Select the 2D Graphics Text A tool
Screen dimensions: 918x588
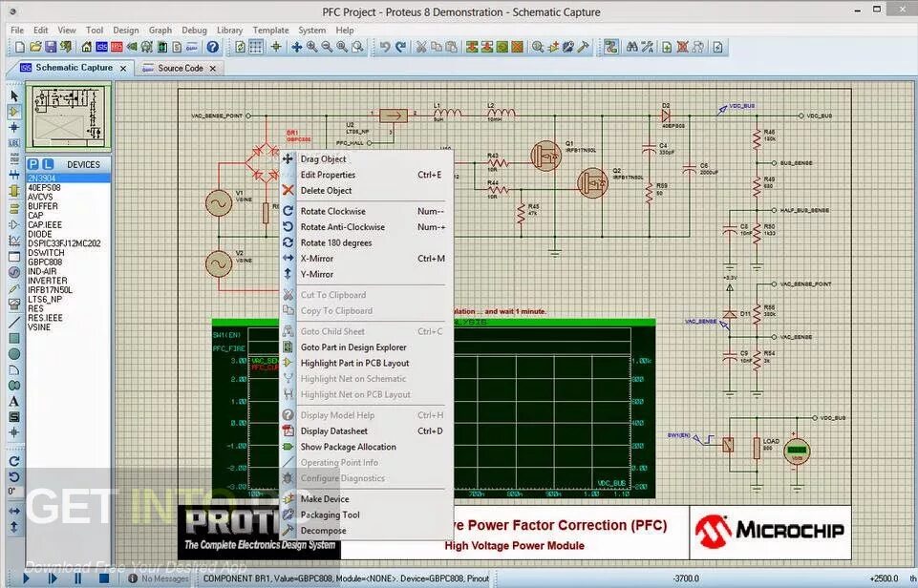[14, 401]
